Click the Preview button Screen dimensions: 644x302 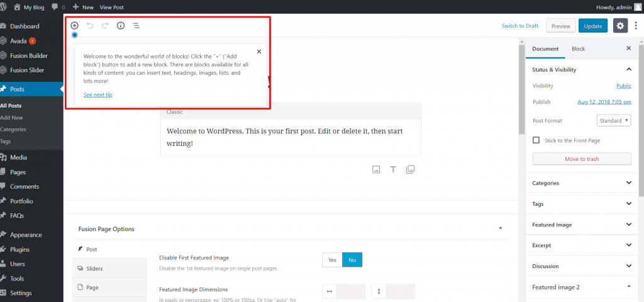click(x=560, y=26)
